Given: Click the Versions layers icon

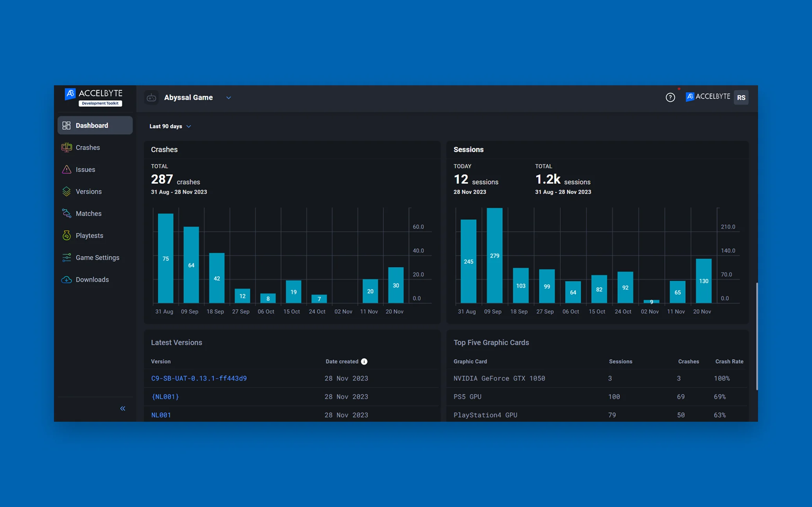Looking at the screenshot, I should tap(66, 191).
